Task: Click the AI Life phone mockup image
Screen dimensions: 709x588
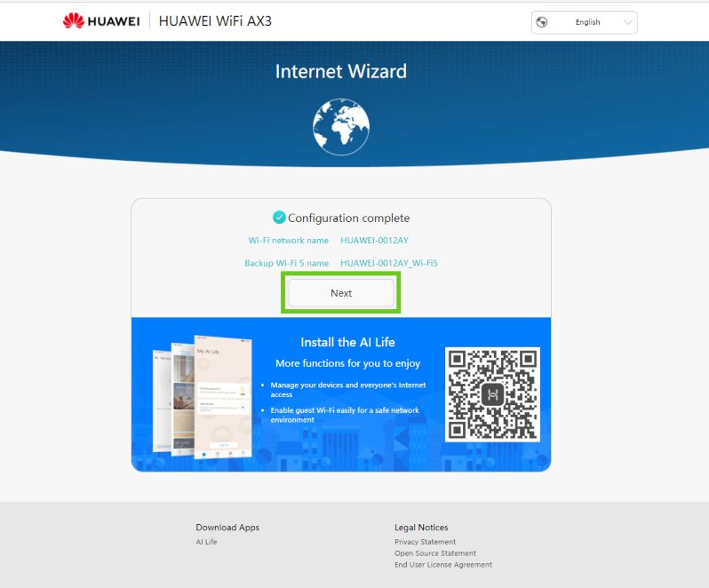Action: click(202, 396)
